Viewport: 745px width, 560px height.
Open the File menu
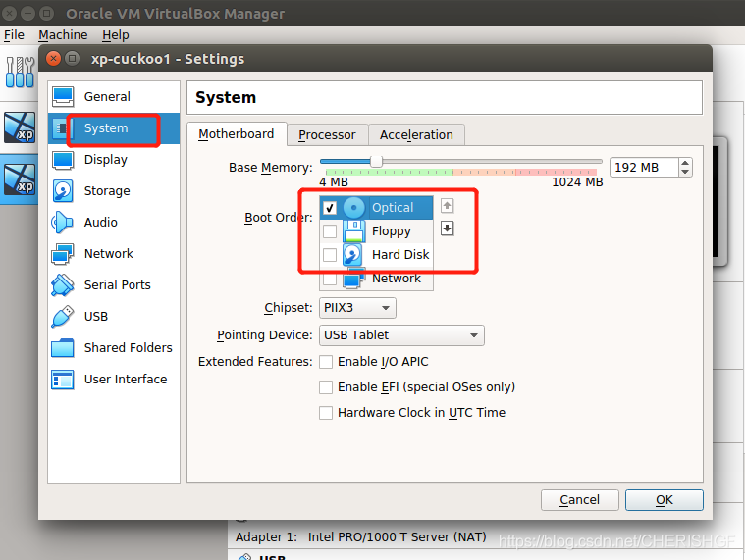coord(14,35)
